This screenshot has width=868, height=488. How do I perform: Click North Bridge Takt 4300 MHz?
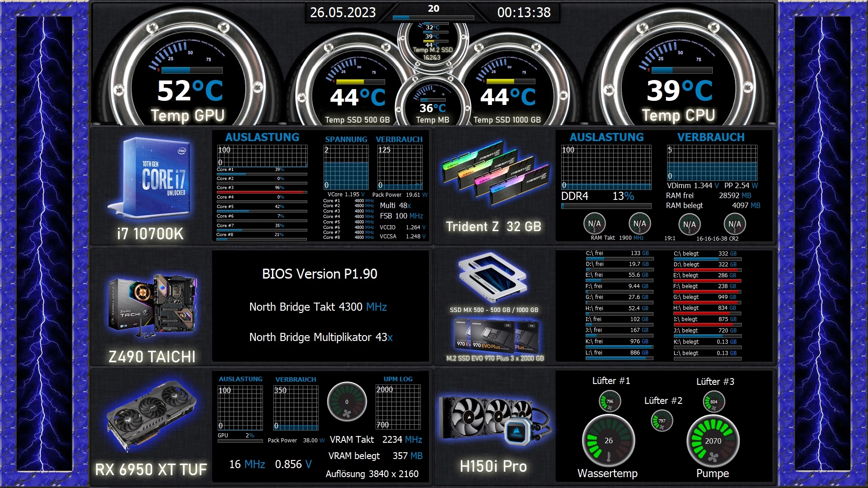point(318,307)
